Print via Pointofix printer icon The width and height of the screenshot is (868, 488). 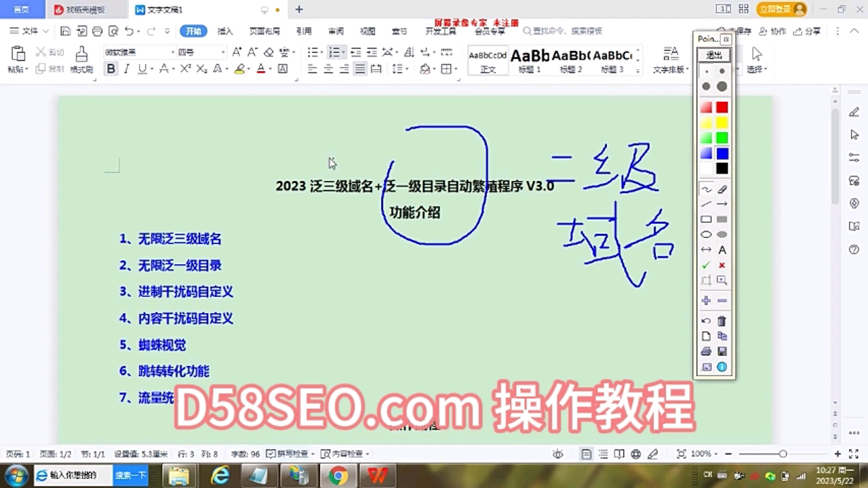(x=706, y=351)
